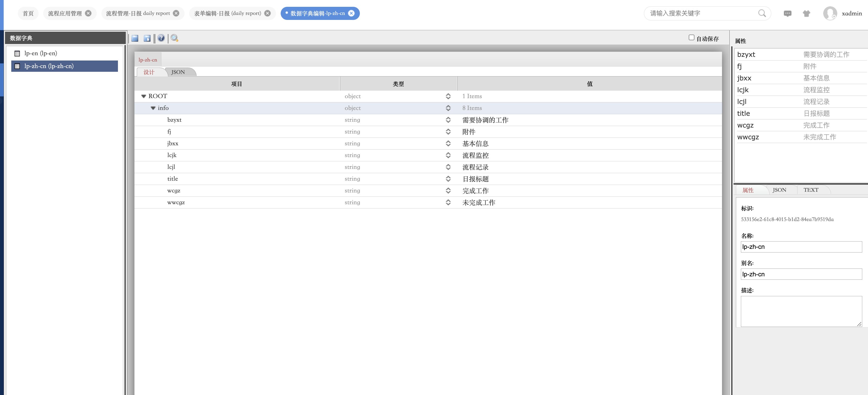Click the magnifier search icon in toolbar
The height and width of the screenshot is (395, 868).
(x=174, y=38)
